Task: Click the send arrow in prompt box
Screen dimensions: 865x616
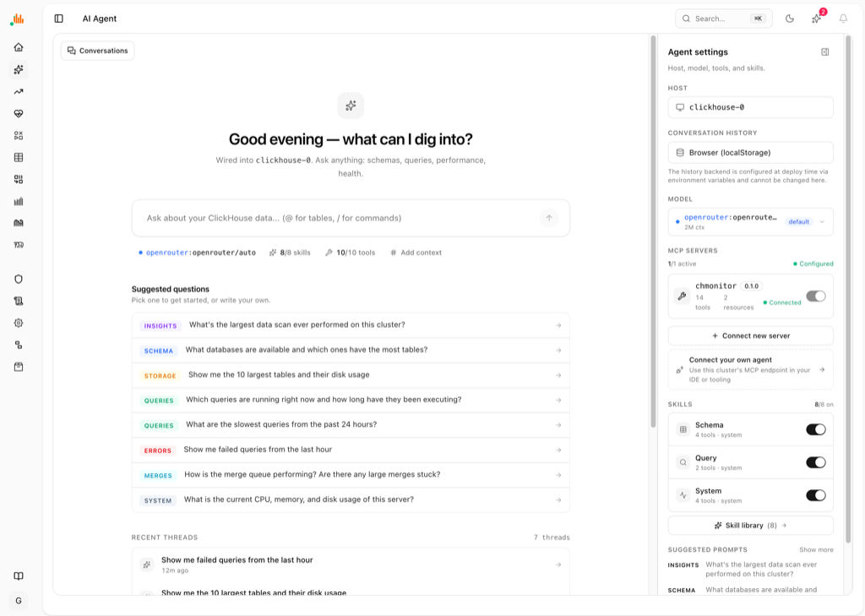Action: click(x=549, y=218)
